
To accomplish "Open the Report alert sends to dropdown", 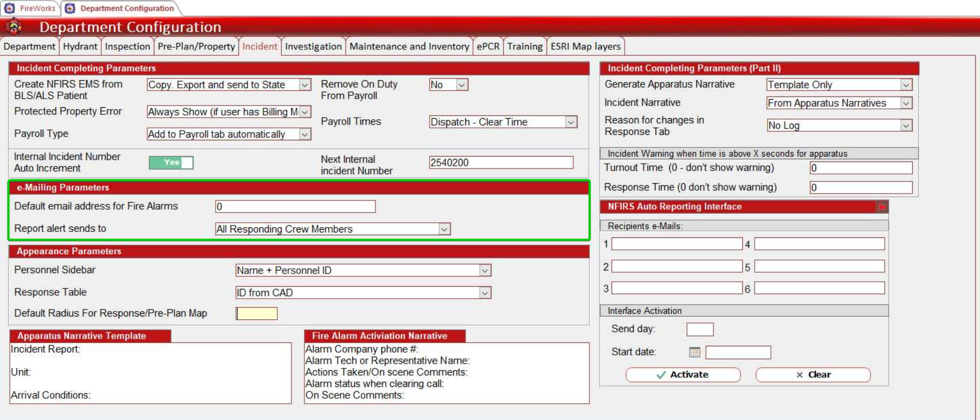I will point(444,229).
